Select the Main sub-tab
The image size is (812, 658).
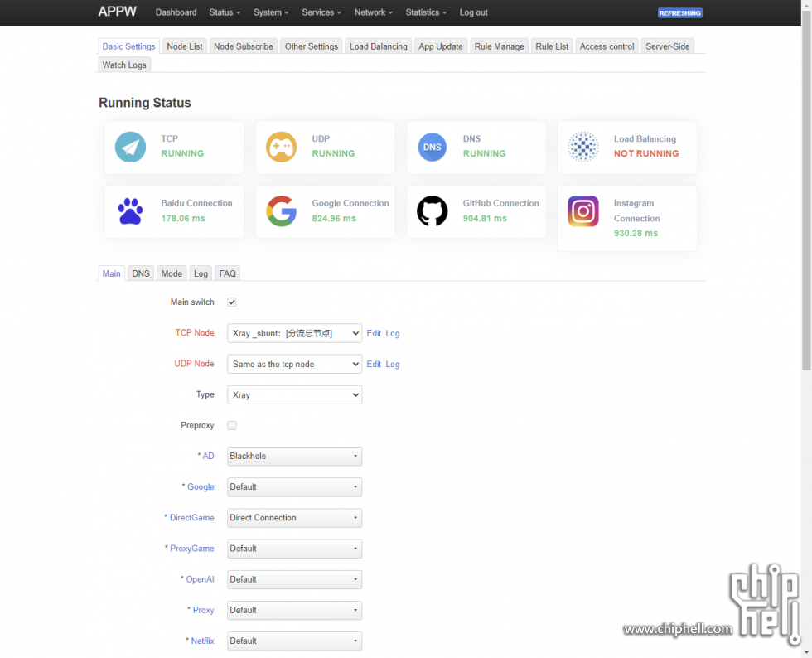pos(111,273)
